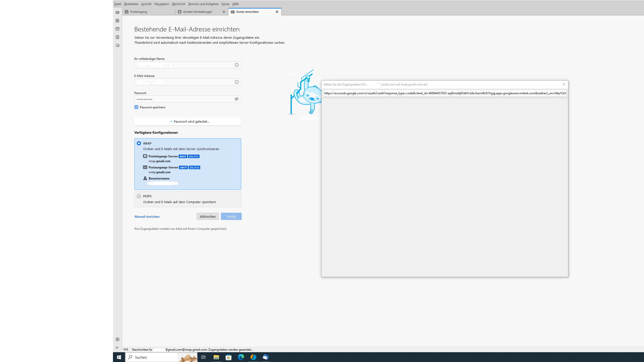Uncheck the Passwort speichern checkbox
This screenshot has width=644, height=362.
pyautogui.click(x=136, y=107)
